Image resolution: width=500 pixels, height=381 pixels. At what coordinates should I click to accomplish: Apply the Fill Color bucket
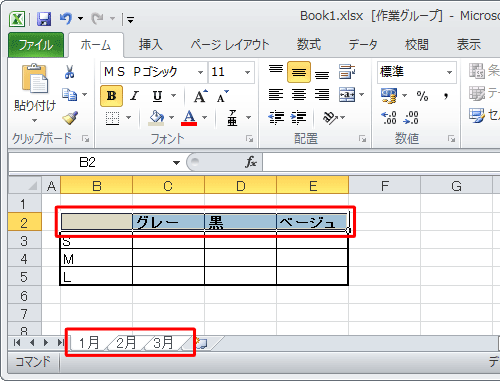[x=156, y=118]
